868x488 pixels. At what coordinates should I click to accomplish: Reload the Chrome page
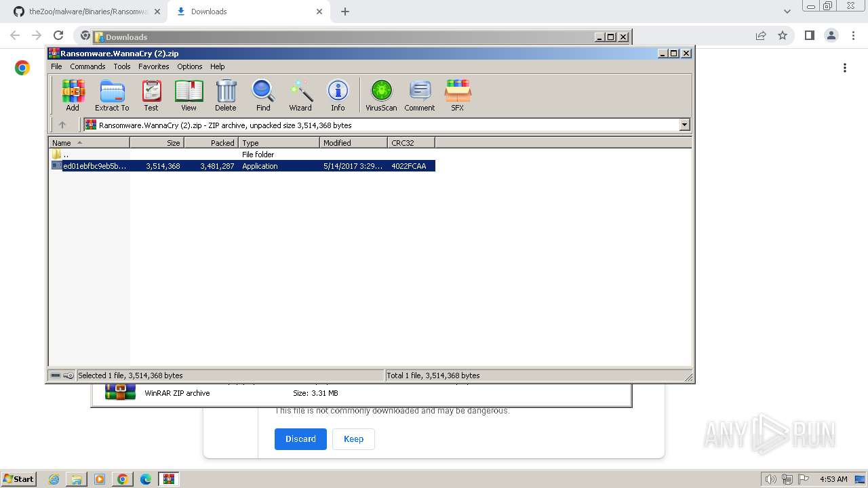point(58,35)
